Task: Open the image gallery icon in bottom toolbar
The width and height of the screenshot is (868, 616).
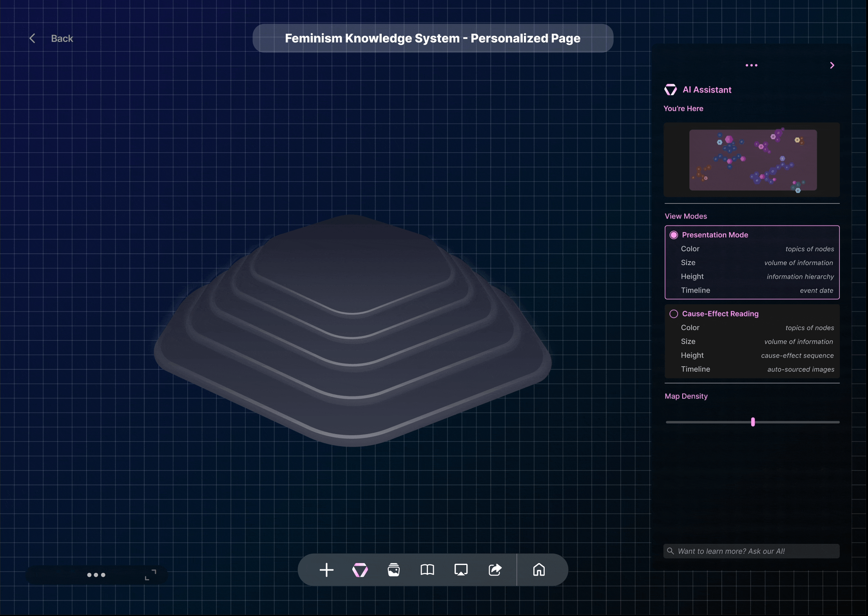Action: 393,570
